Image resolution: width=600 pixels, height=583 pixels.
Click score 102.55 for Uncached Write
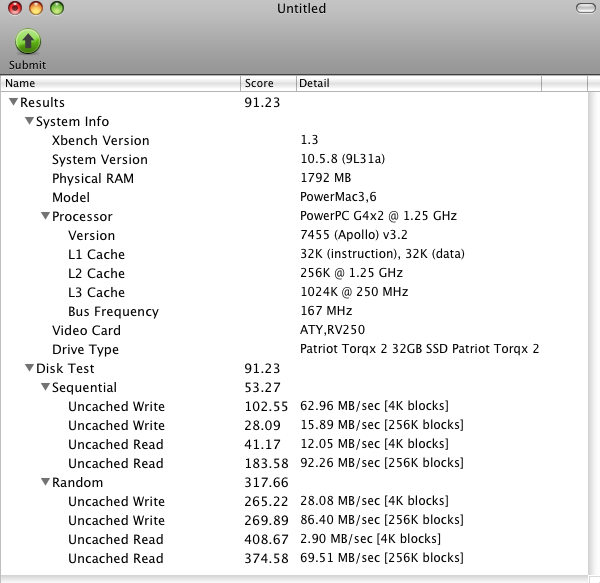click(266, 406)
